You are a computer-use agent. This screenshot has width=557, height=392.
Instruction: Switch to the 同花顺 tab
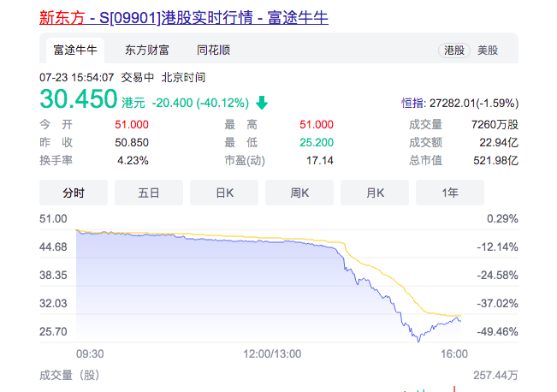(x=214, y=50)
